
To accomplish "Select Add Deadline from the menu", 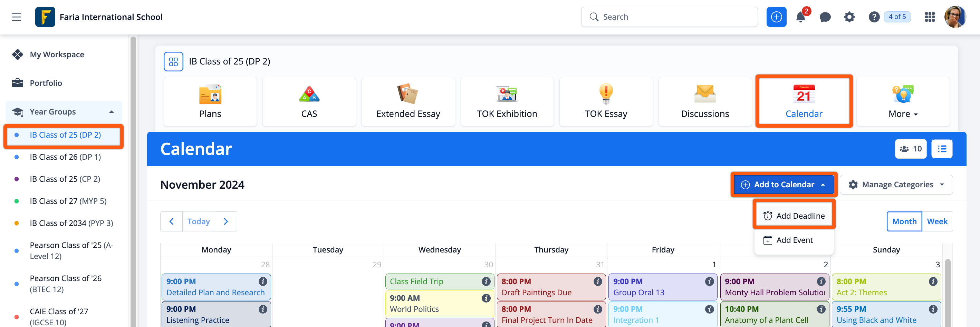I will (794, 216).
